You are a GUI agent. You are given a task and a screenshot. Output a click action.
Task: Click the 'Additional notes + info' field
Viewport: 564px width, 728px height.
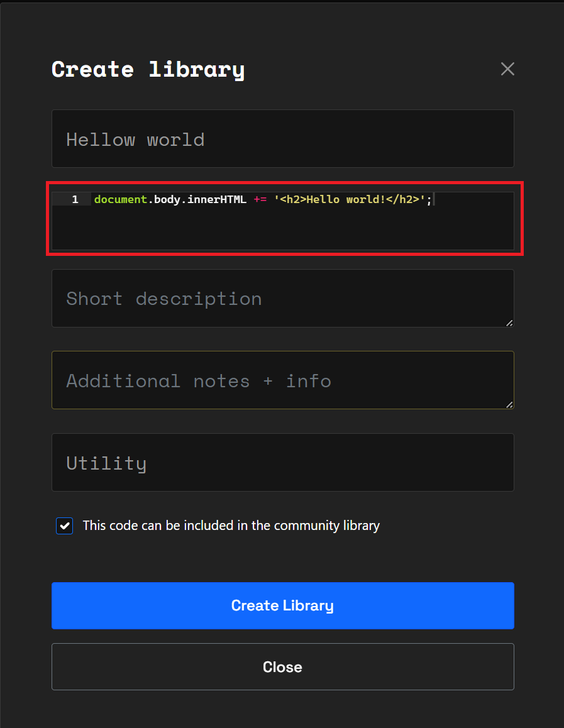pyautogui.click(x=282, y=380)
